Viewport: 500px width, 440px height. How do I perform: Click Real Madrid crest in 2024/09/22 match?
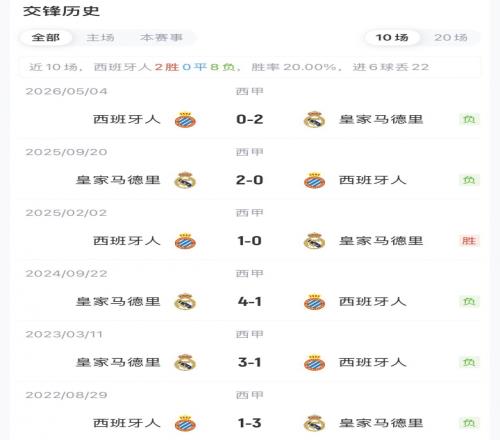click(x=185, y=302)
